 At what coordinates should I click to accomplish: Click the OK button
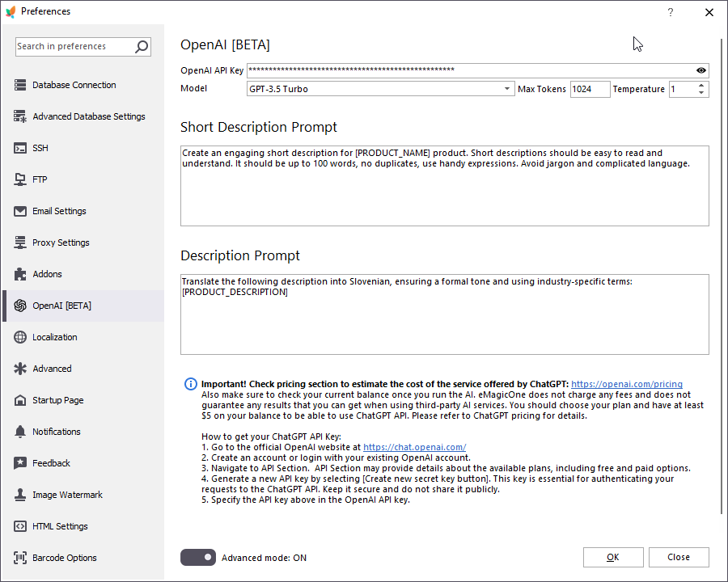tap(613, 557)
